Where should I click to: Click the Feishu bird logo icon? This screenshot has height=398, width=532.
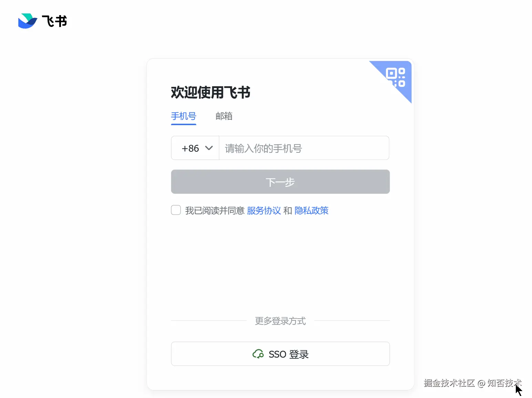(x=28, y=21)
